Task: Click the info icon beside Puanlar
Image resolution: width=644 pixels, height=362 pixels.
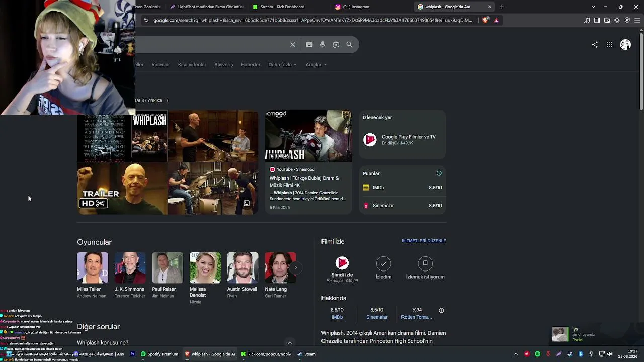Action: [439, 173]
